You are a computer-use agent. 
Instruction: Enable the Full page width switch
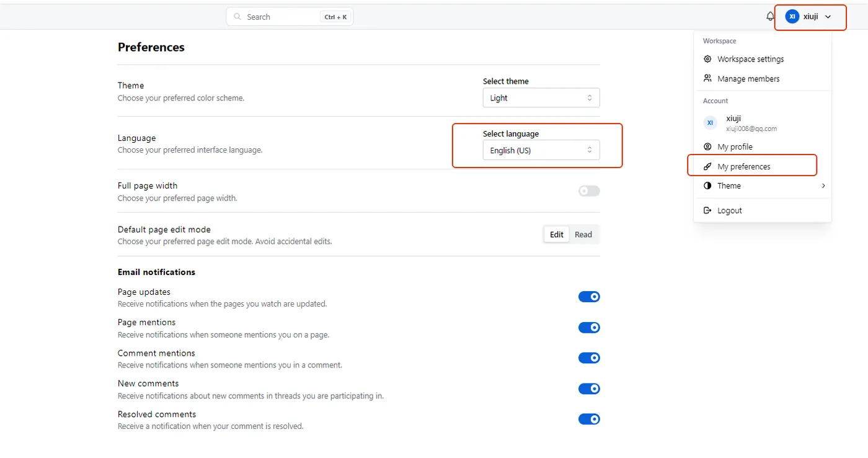(589, 191)
